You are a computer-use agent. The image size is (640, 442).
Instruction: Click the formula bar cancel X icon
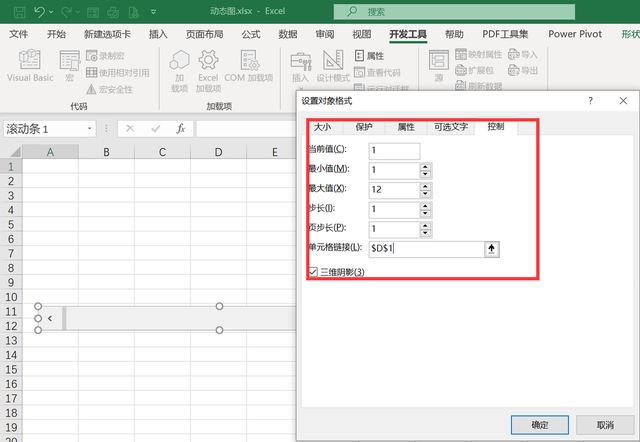pos(130,129)
